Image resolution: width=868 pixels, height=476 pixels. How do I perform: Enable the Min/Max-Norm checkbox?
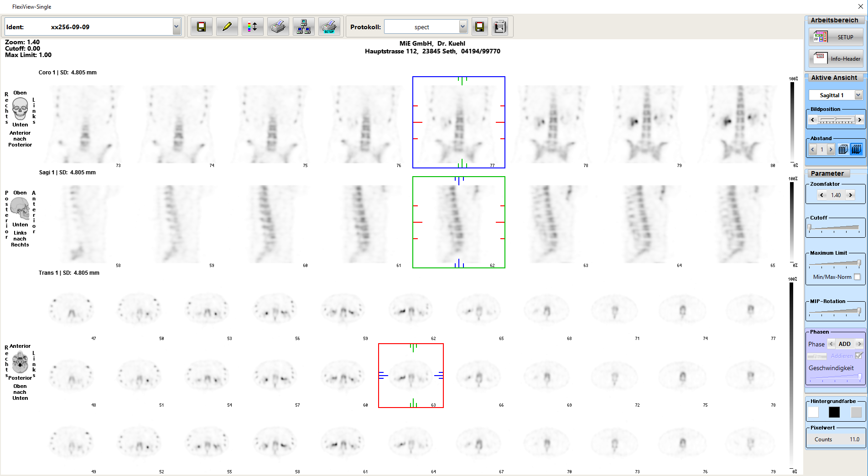[857, 277]
